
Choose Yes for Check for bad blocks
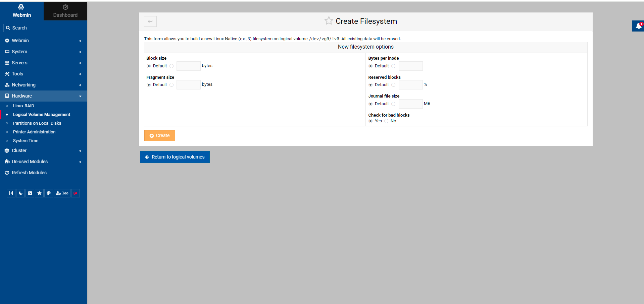(370, 121)
